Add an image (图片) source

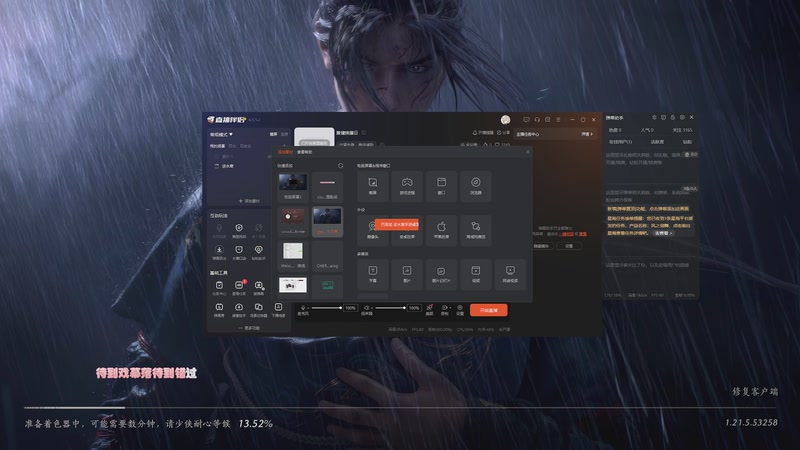click(407, 274)
